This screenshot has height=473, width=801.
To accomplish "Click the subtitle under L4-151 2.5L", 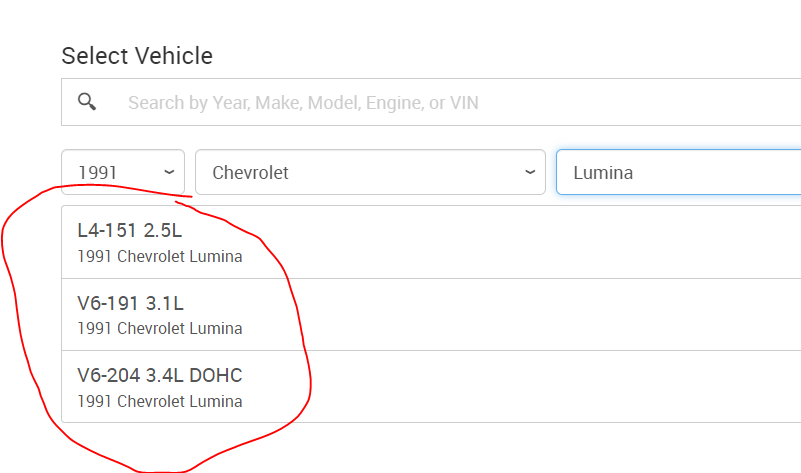I will (160, 256).
